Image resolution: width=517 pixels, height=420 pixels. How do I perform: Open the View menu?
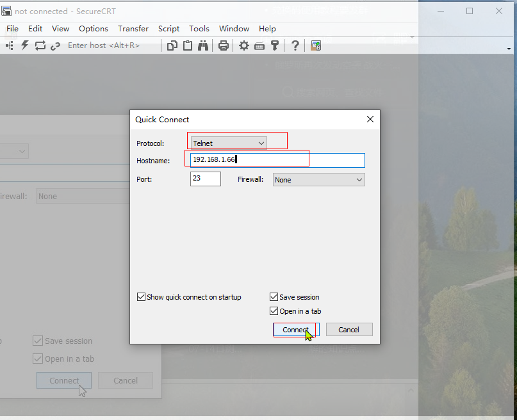click(x=60, y=29)
